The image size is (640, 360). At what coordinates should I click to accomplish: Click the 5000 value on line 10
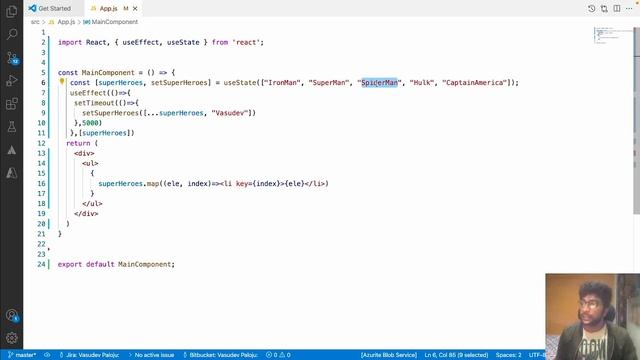pyautogui.click(x=90, y=123)
